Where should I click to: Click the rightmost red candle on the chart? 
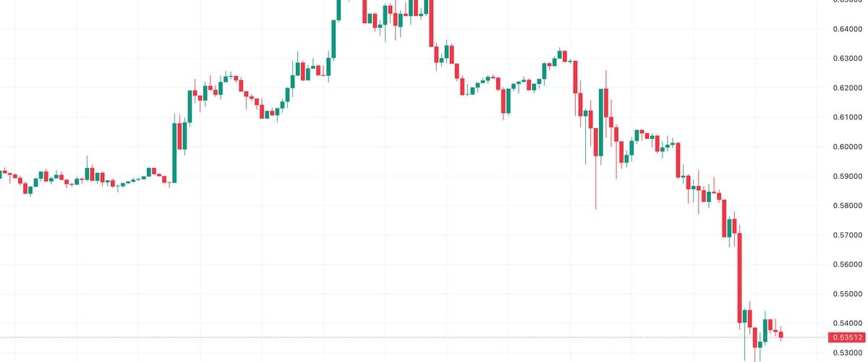point(781,334)
